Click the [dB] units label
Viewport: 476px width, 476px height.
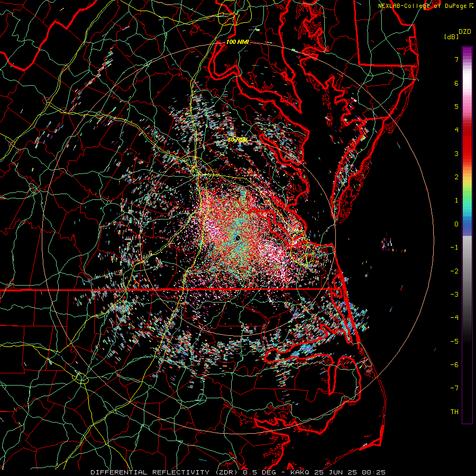point(451,37)
